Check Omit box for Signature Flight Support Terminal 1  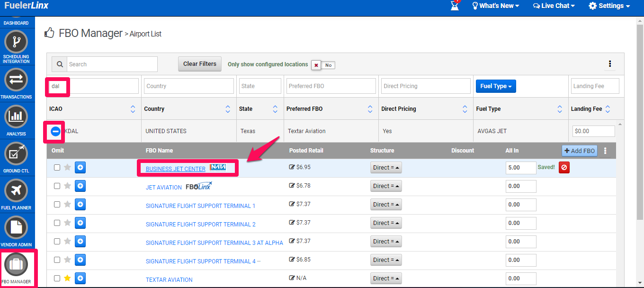[x=57, y=205]
